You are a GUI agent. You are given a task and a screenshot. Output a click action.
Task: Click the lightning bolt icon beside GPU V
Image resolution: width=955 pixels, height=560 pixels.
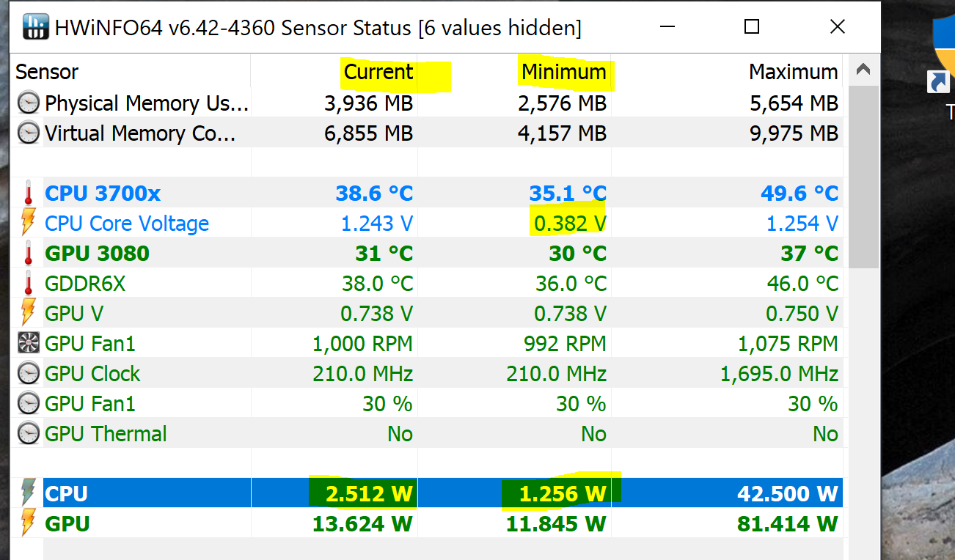28,314
